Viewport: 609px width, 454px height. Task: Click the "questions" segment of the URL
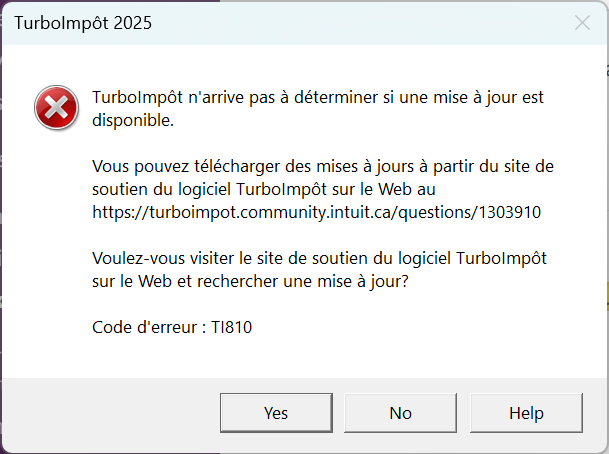pyautogui.click(x=434, y=213)
